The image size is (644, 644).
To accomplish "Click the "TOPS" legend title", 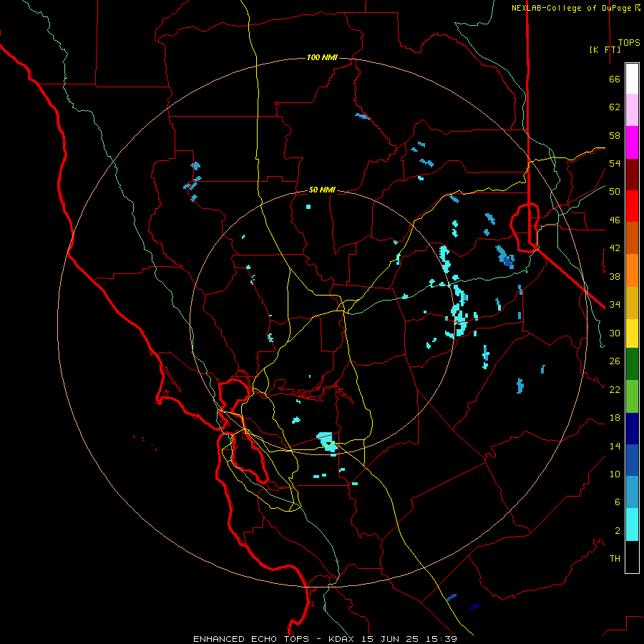I will point(629,42).
